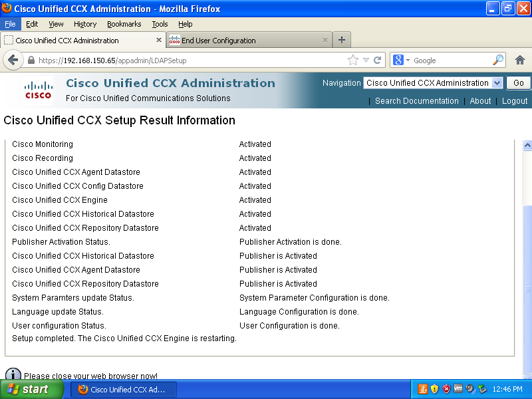Click the Cisco logo
The width and height of the screenshot is (532, 399).
(x=38, y=90)
